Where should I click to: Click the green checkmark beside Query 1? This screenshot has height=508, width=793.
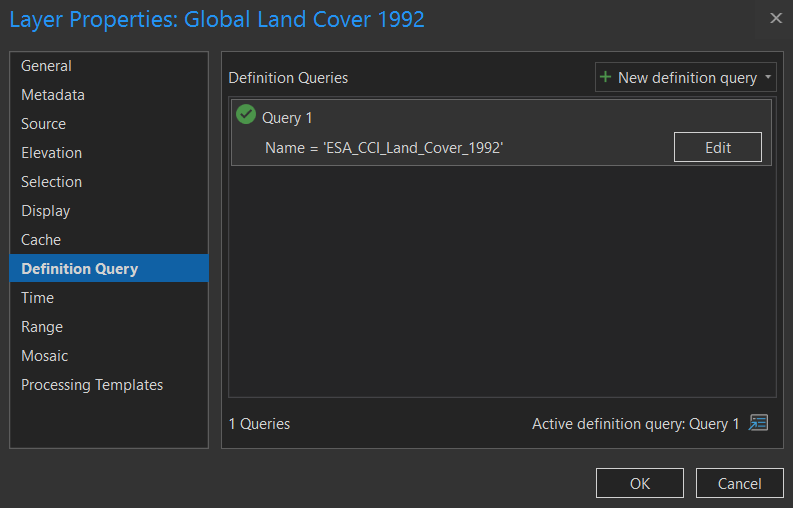(x=246, y=116)
